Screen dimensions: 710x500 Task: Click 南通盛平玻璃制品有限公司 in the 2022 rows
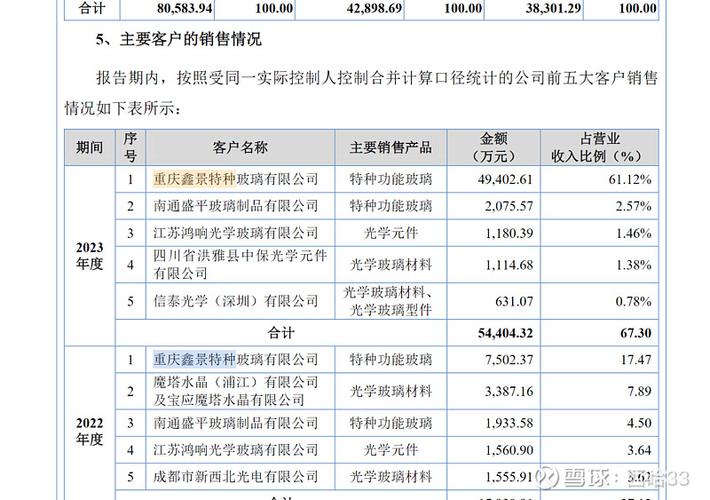click(x=235, y=423)
